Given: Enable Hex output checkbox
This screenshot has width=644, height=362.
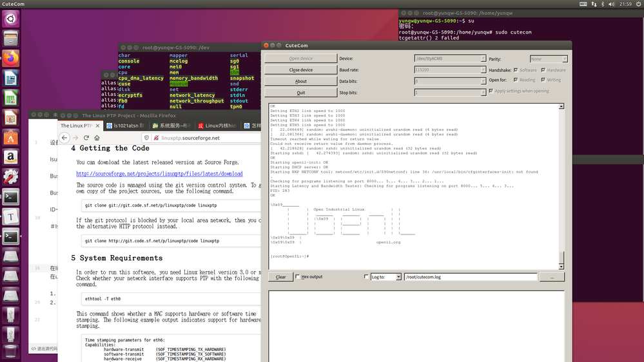Looking at the screenshot, I should coord(298,276).
